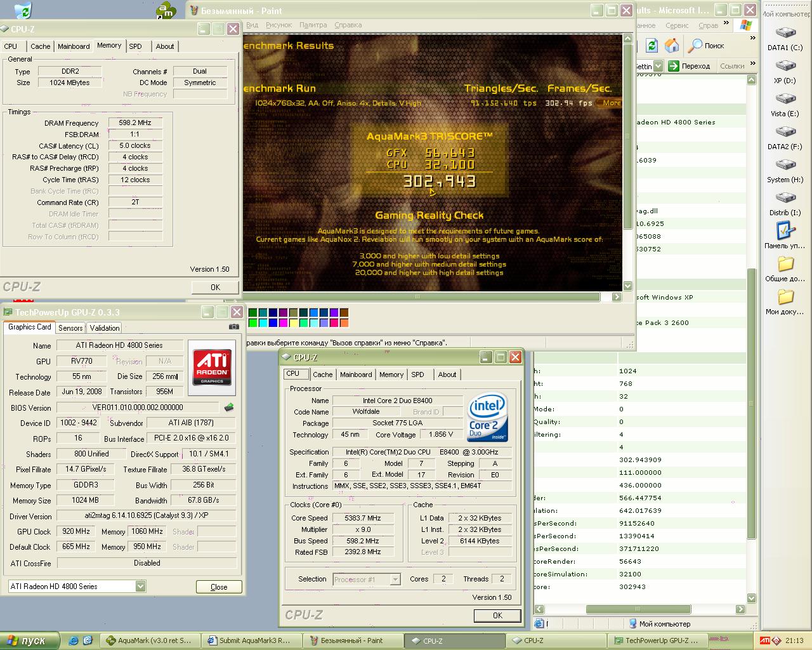812x650 pixels.
Task: Open the Панель уп... control panel icon
Action: pos(785,230)
